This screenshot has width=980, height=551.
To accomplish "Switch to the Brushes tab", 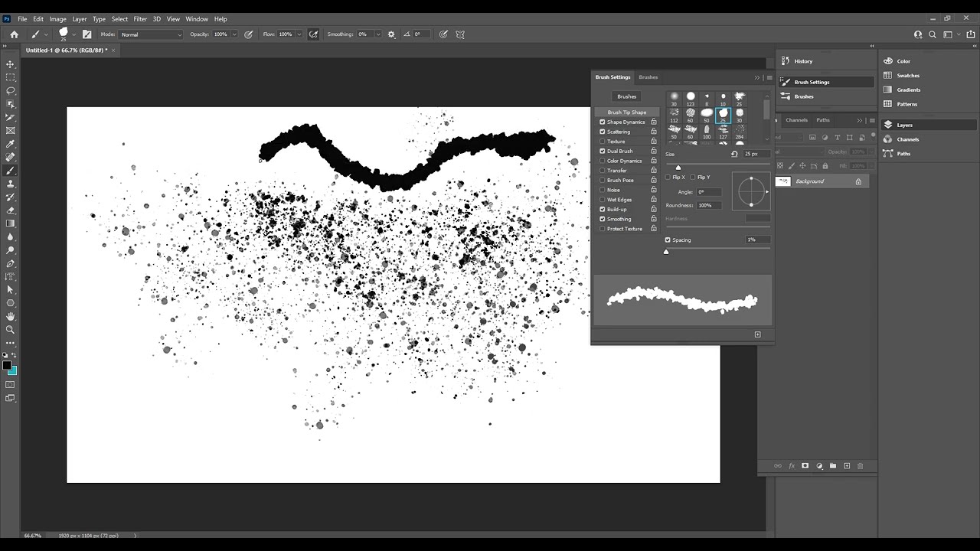I will [648, 77].
